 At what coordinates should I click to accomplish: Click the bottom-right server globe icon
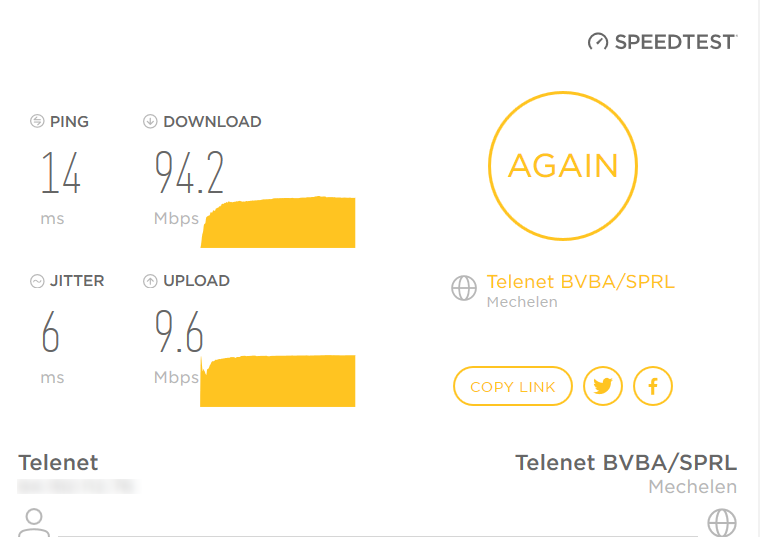[721, 522]
